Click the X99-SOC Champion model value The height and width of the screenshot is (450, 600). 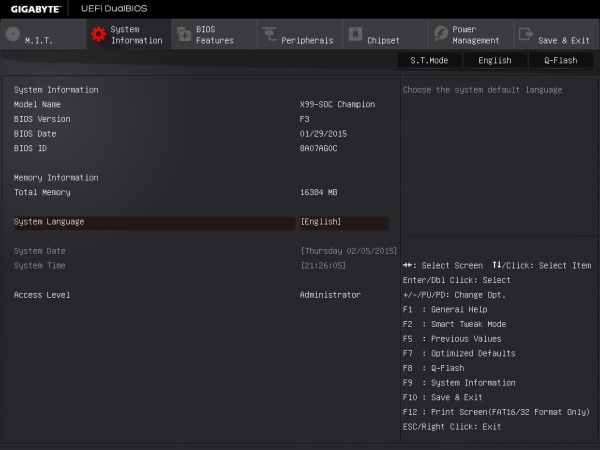pyautogui.click(x=337, y=104)
